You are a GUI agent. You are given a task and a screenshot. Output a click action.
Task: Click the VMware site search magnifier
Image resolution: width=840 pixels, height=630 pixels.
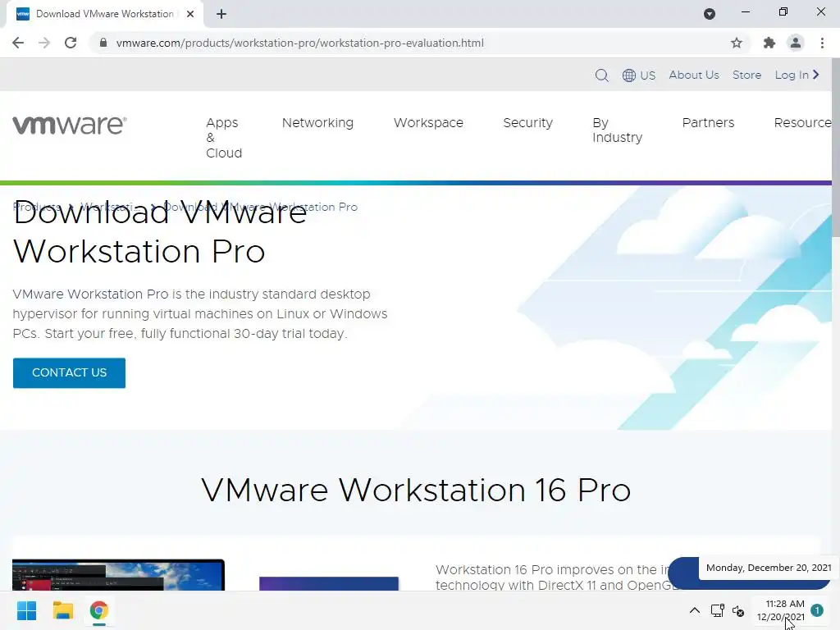(x=601, y=75)
